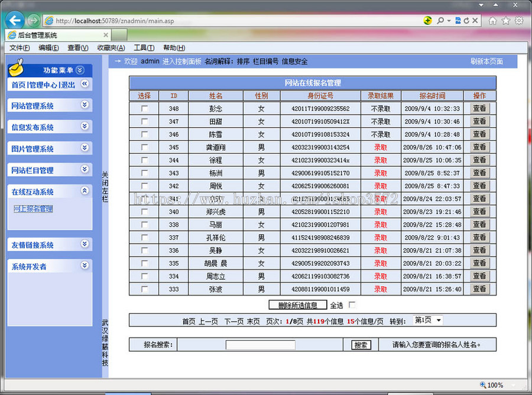532x395 pixels.
Task: Click the 下一页 pagination link
Action: (233, 321)
